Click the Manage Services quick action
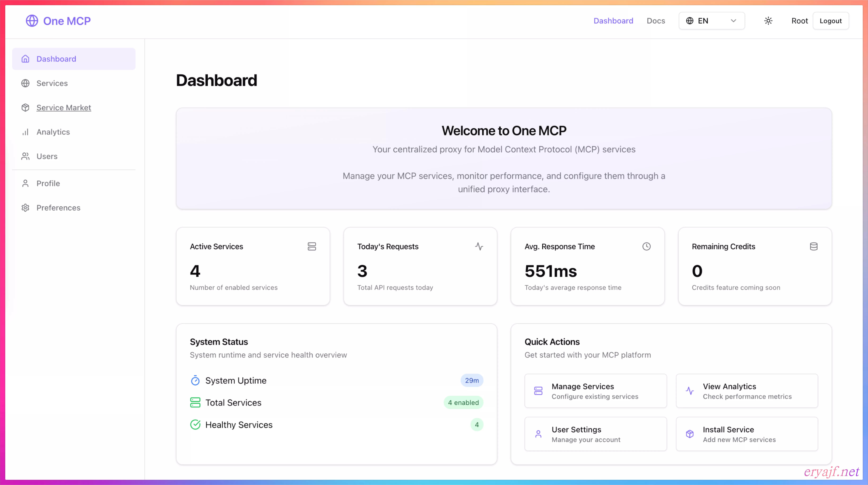Viewport: 868px width, 485px height. (x=595, y=391)
